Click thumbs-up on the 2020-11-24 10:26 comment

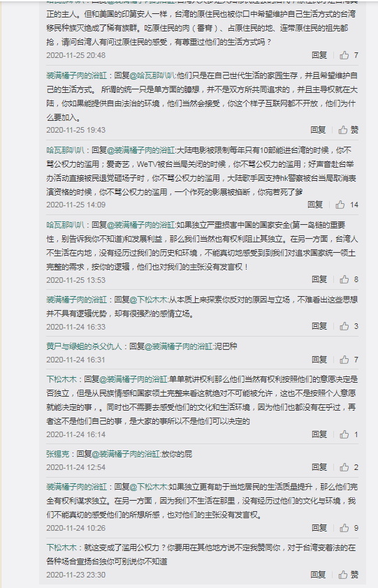tap(344, 528)
